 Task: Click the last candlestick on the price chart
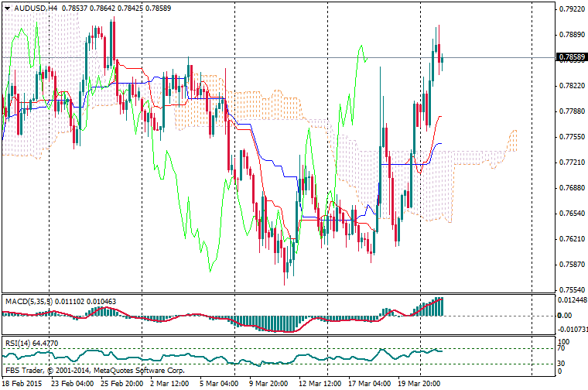[443, 60]
